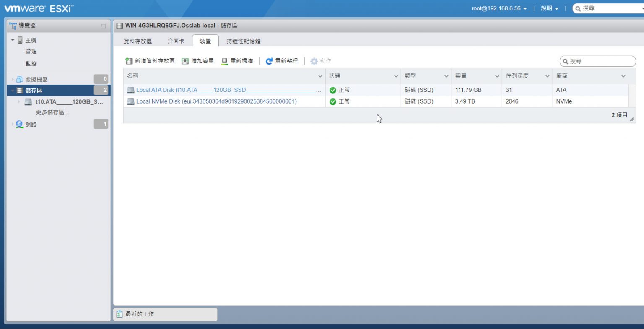Viewport: 644px width, 329px height.
Task: Collapse the 主機 host tree section
Action: tap(13, 40)
